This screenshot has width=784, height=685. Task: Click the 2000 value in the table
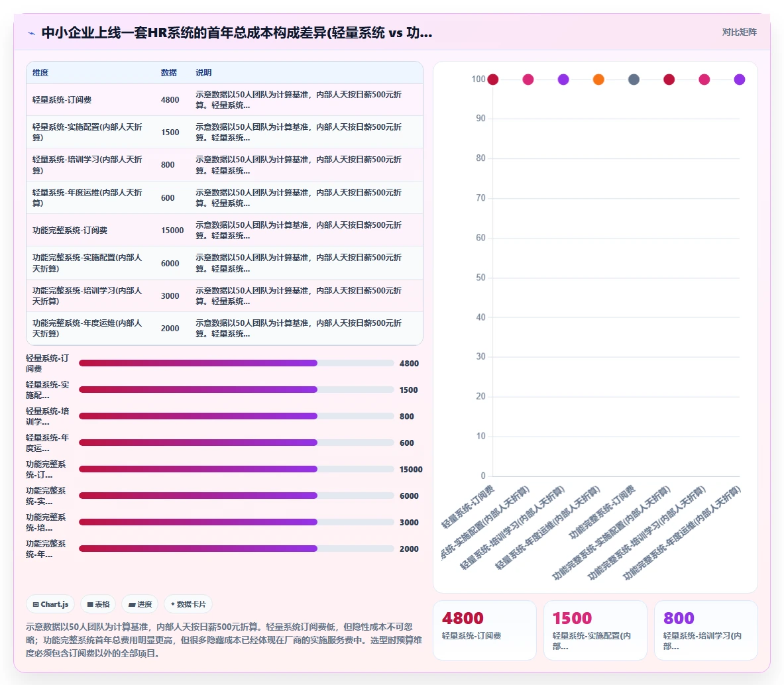pyautogui.click(x=170, y=329)
